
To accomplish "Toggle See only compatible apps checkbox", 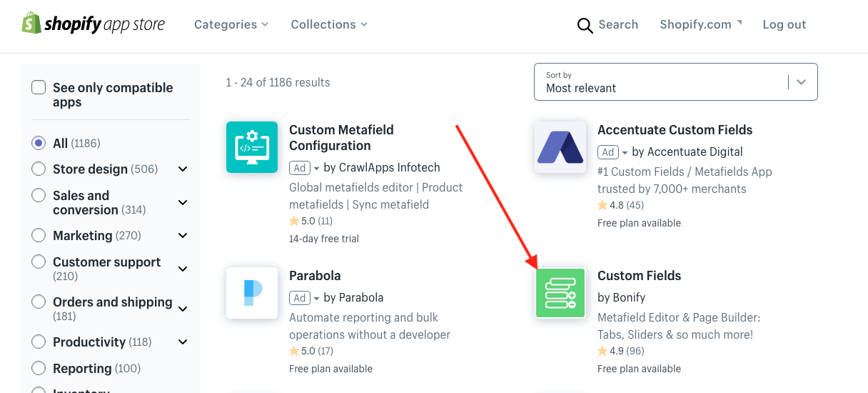I will [x=39, y=88].
